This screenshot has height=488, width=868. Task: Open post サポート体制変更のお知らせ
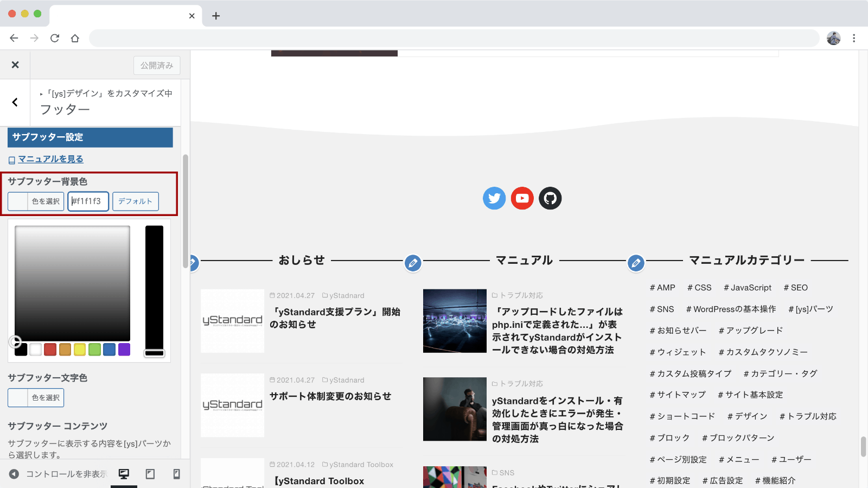330,396
